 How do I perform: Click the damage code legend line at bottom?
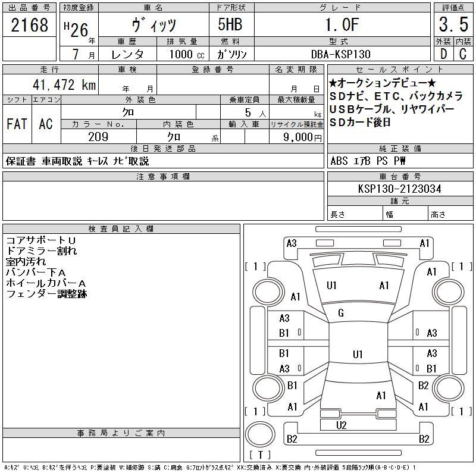pos(210,468)
